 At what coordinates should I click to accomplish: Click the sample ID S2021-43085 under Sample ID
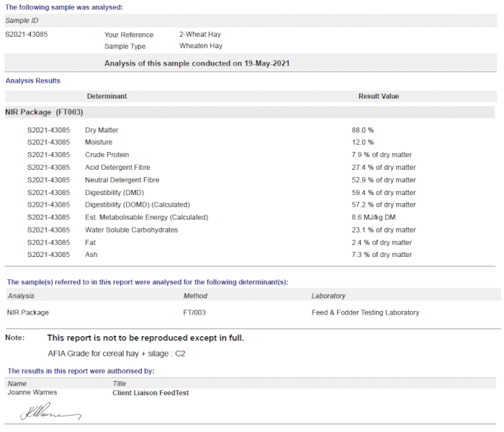(27, 35)
